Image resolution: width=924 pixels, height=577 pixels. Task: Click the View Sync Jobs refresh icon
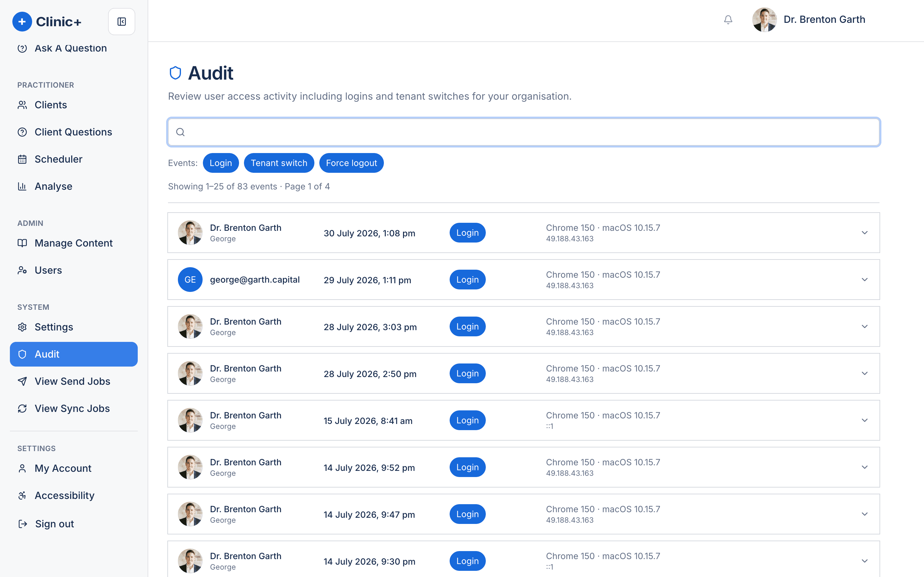22,408
